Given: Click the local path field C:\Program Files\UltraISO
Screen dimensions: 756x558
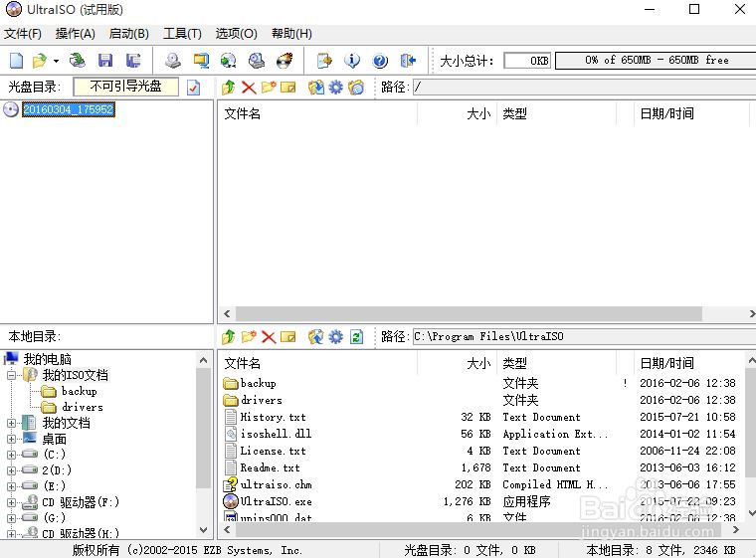Looking at the screenshot, I should 583,336.
